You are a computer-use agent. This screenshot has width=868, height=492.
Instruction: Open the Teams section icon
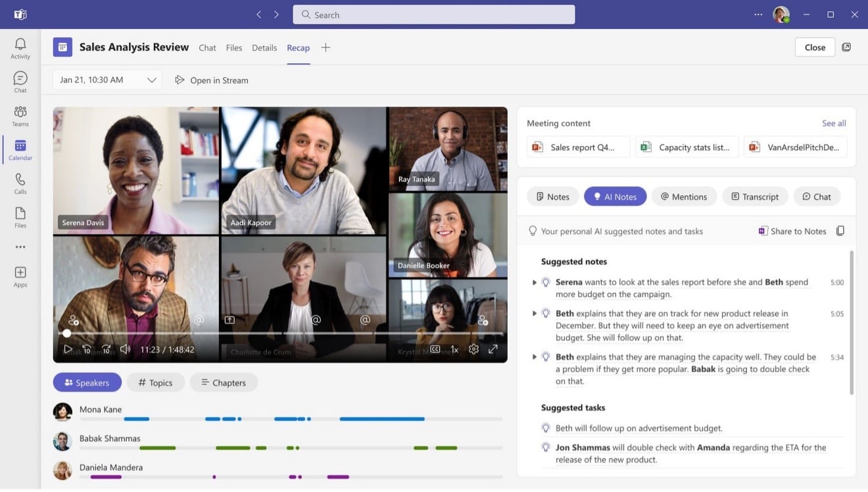tap(20, 116)
